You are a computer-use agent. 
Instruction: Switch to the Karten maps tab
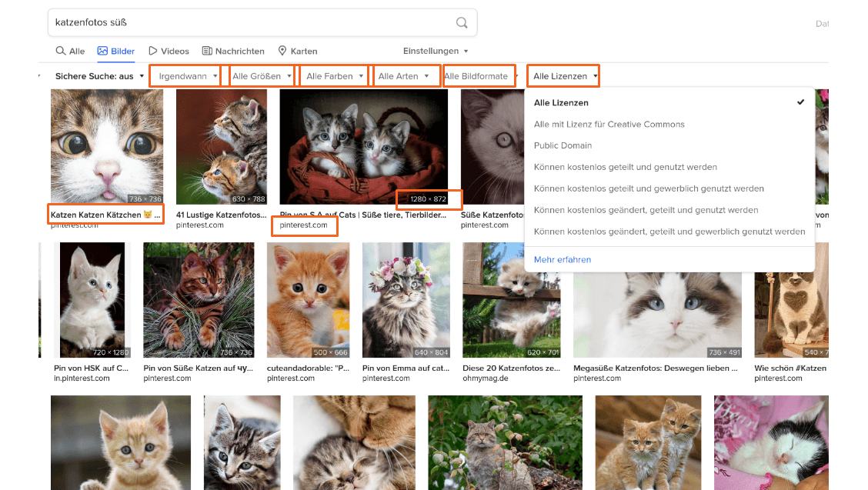297,52
